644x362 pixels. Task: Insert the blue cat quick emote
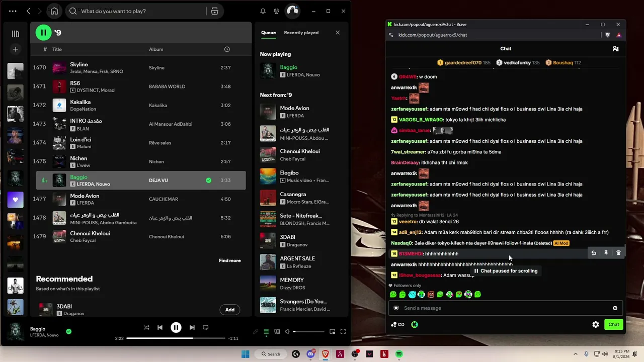pos(412,295)
